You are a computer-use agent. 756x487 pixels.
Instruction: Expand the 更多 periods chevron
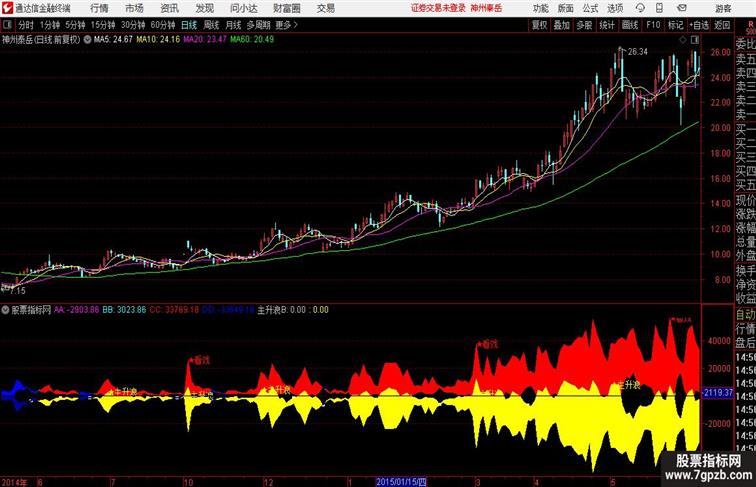[286, 25]
